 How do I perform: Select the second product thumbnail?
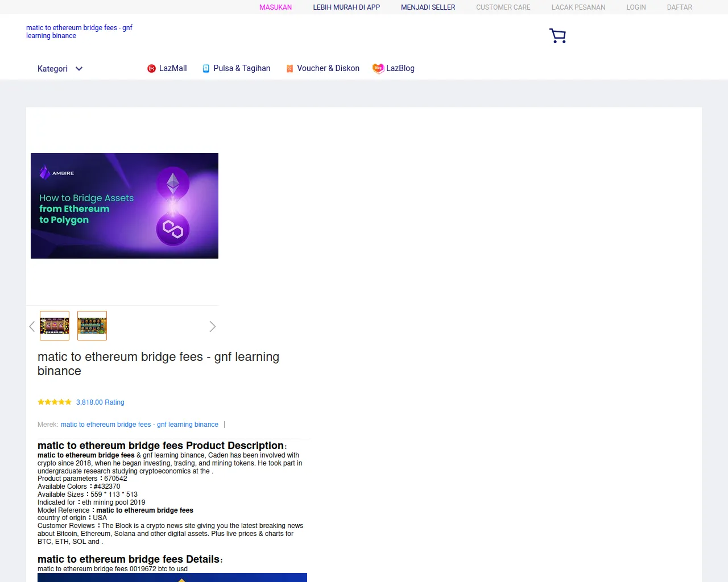click(92, 326)
